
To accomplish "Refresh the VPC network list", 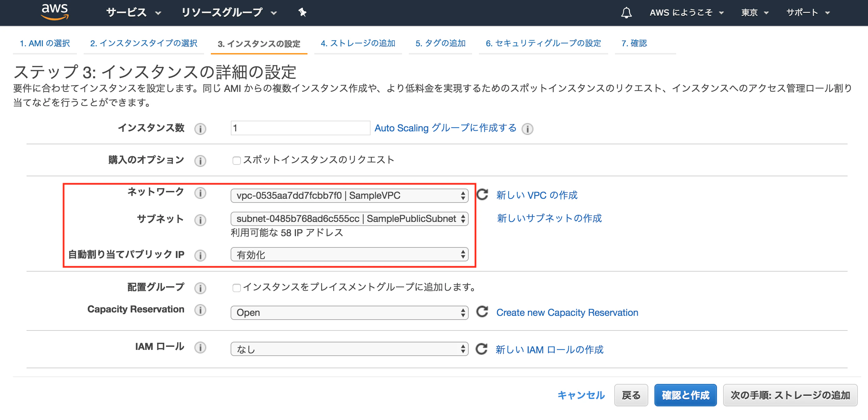I will click(482, 195).
